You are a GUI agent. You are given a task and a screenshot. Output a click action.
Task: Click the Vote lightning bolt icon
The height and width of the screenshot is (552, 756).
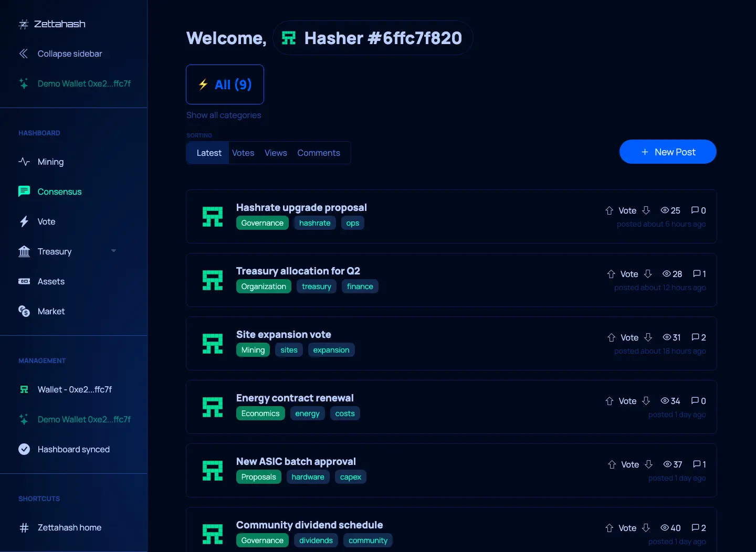tap(24, 221)
